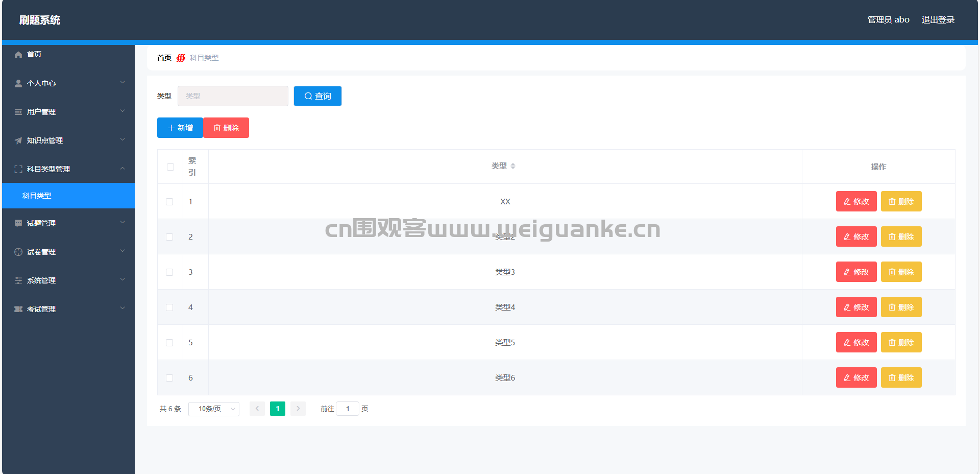Select the row 类型5 checkbox
Screen dimensions: 980x474
tap(169, 343)
